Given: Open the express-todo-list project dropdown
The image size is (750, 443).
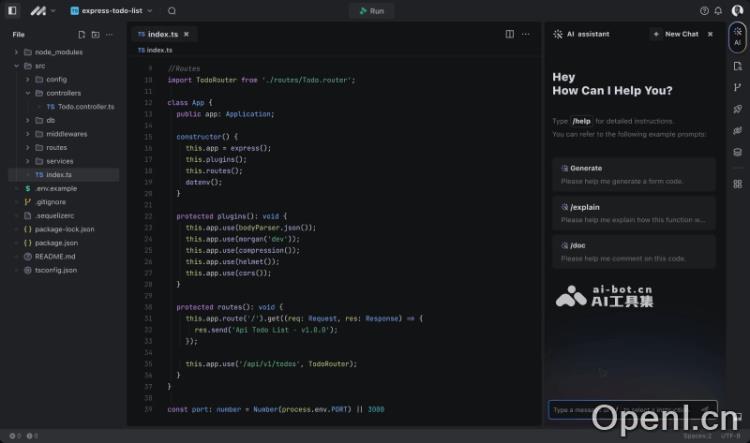Looking at the screenshot, I should click(112, 11).
